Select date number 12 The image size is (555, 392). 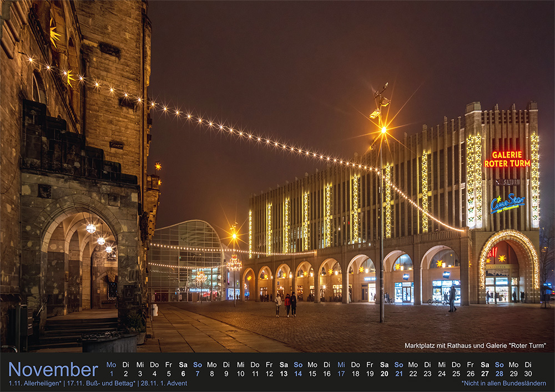269,374
